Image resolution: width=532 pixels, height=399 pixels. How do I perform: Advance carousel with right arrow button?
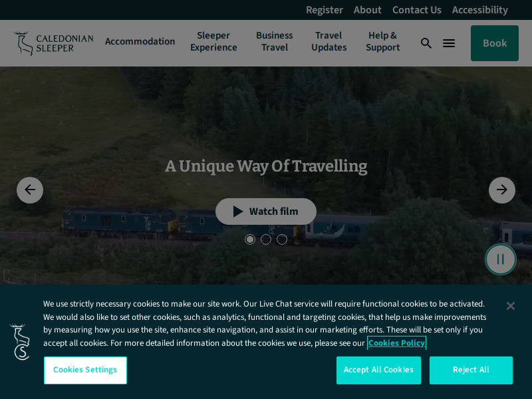pos(502,190)
